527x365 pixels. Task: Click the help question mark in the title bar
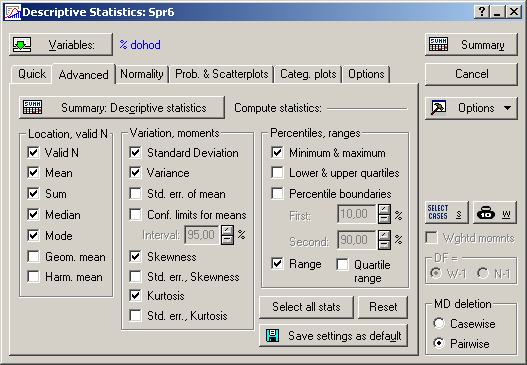coord(482,12)
